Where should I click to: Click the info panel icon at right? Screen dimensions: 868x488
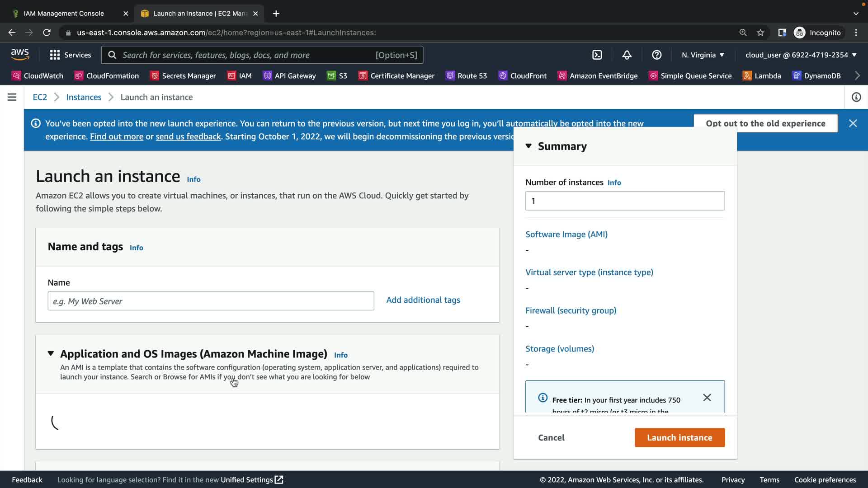pyautogui.click(x=856, y=97)
